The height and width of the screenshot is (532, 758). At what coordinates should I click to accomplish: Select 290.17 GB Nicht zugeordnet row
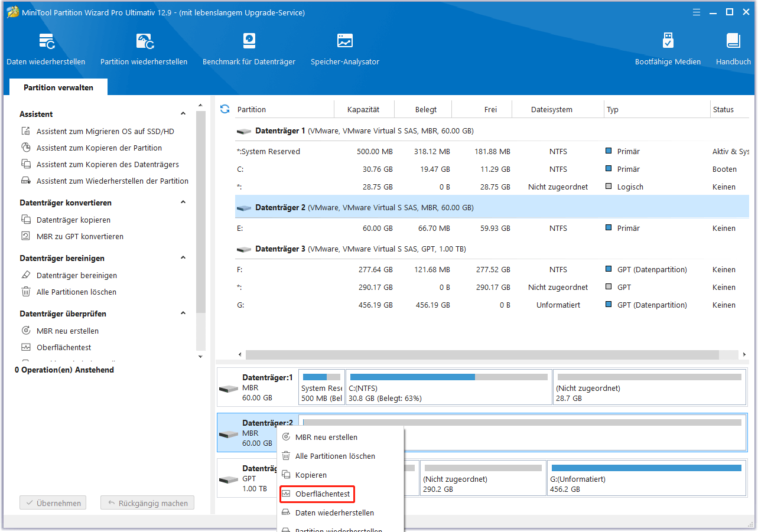492,288
